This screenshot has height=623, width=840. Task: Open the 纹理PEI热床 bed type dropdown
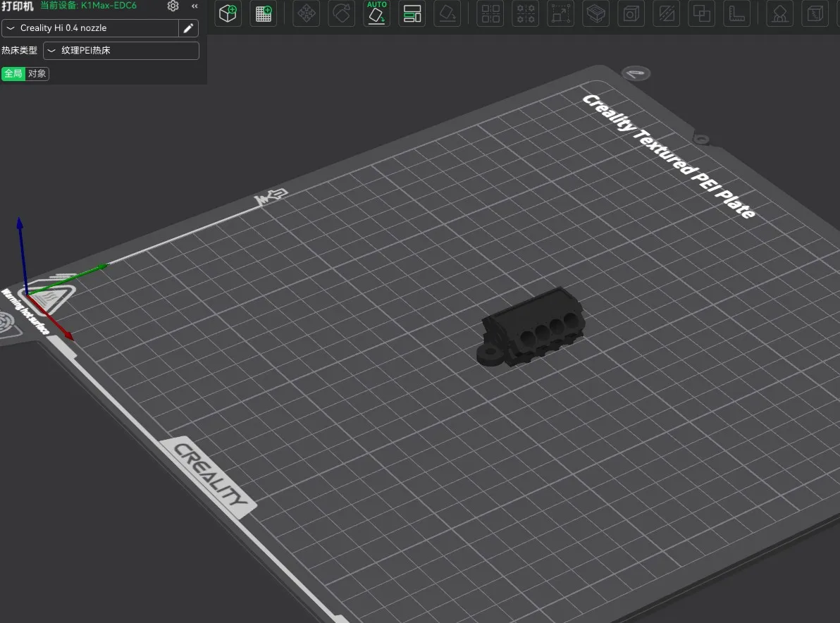121,50
